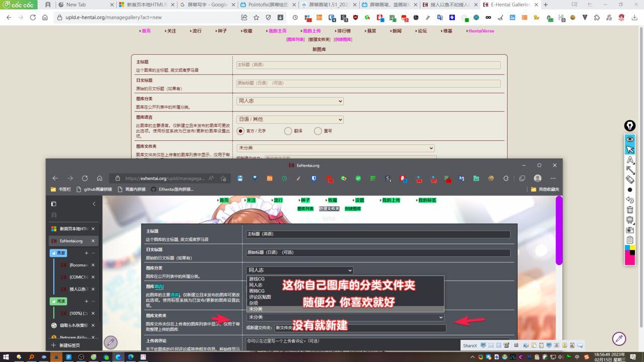644x362 pixels.
Task: Toggle the eye visibility icon in toolbar
Action: point(629,139)
